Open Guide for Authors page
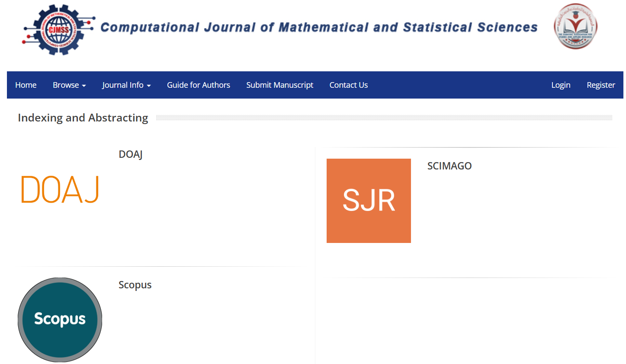Viewport: 626px width, 364px height. [x=199, y=85]
